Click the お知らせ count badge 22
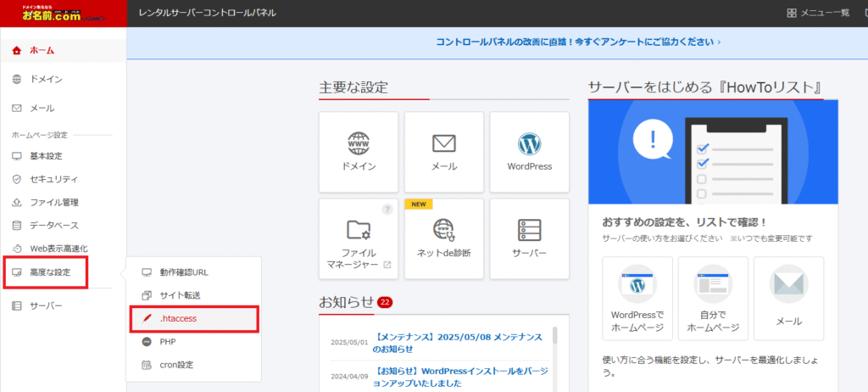The width and height of the screenshot is (868, 392). point(385,302)
